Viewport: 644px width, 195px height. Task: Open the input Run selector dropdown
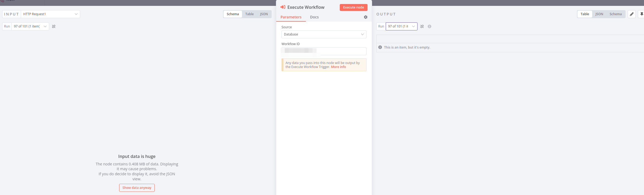click(x=30, y=26)
